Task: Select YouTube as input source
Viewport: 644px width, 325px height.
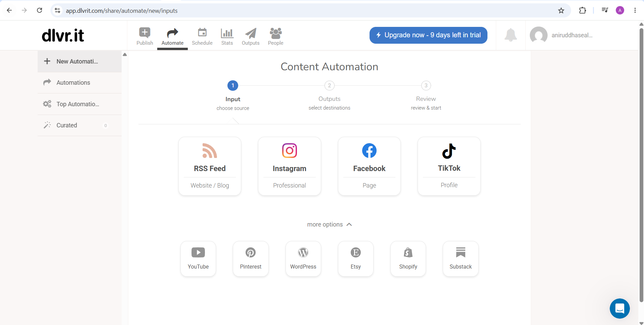Action: coord(198,259)
